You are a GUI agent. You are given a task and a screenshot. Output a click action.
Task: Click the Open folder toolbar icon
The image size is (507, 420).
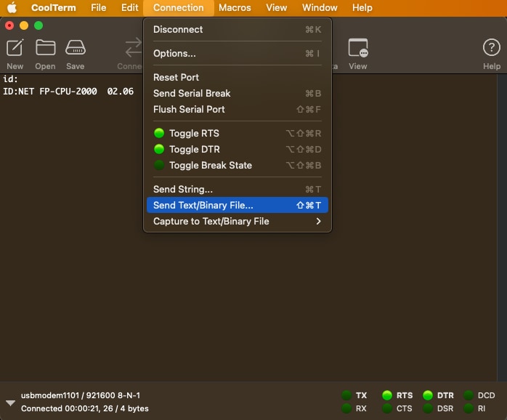pos(45,48)
